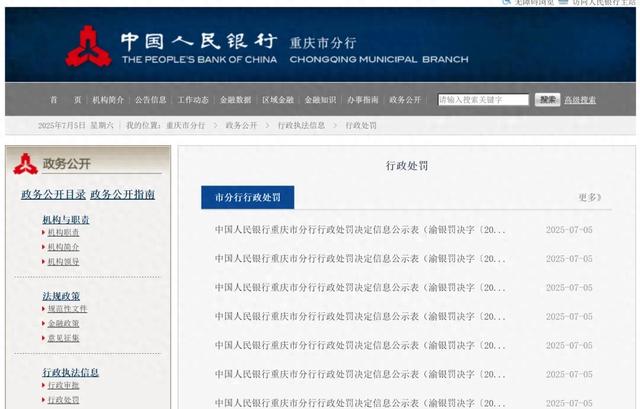The width and height of the screenshot is (640, 409).
Task: Open 机构简介 under 机构与职责 in sidebar
Action: (63, 247)
